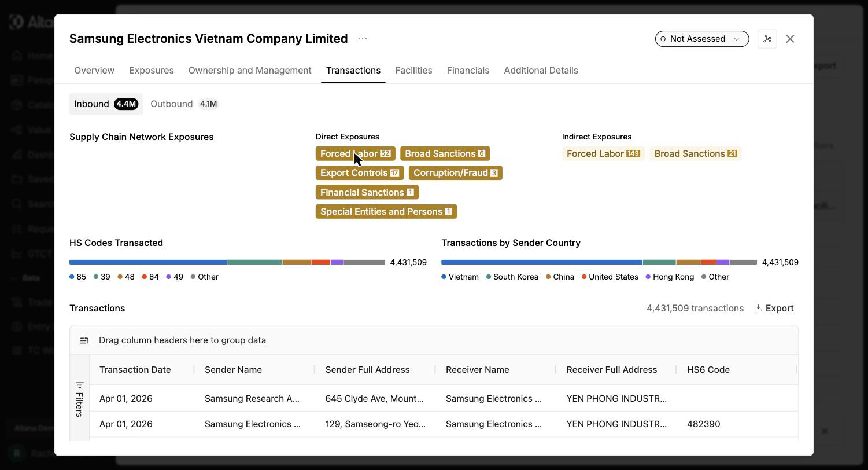This screenshot has height=470, width=868.
Task: Select Inbound 4.4M transactions toggle
Action: (106, 104)
